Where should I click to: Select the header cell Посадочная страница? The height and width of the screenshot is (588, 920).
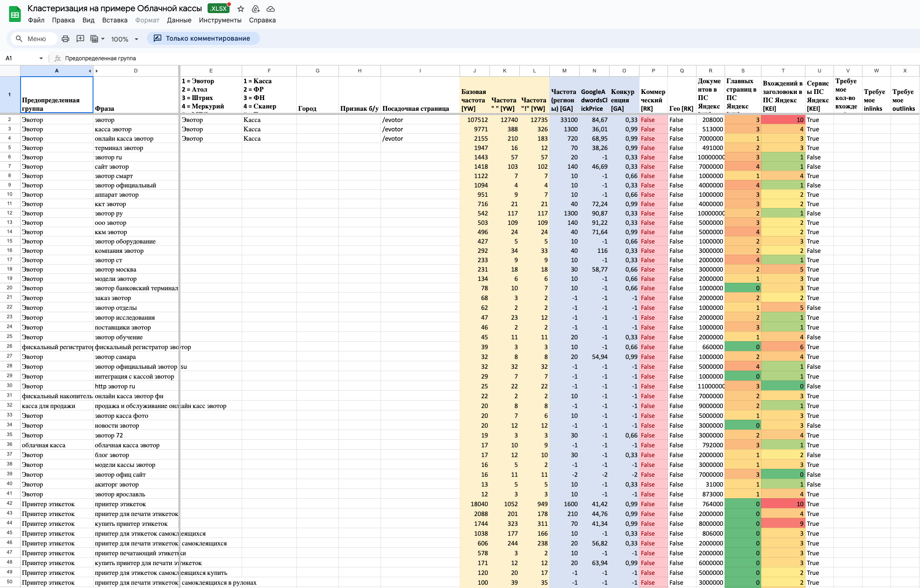pos(420,95)
